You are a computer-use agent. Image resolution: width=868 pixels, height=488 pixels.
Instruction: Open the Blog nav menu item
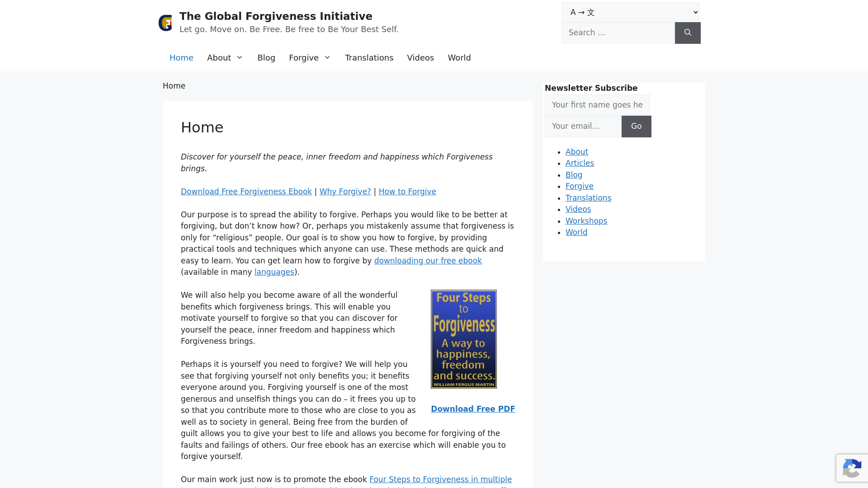266,58
